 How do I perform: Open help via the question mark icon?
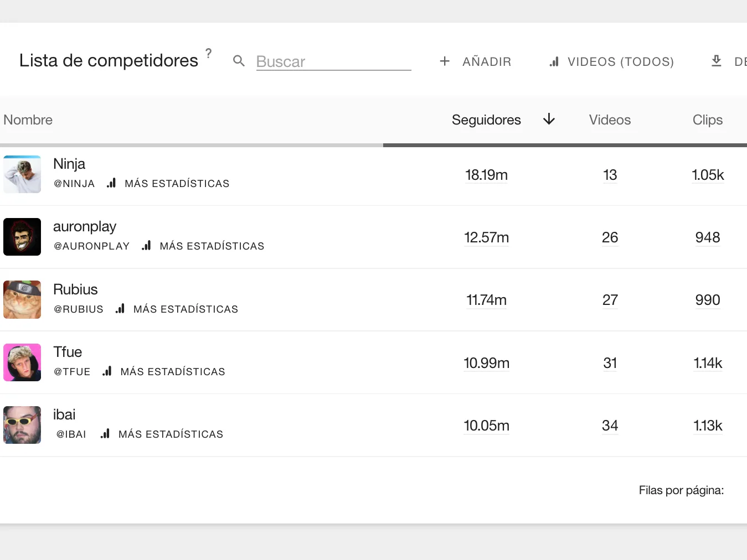click(x=209, y=53)
